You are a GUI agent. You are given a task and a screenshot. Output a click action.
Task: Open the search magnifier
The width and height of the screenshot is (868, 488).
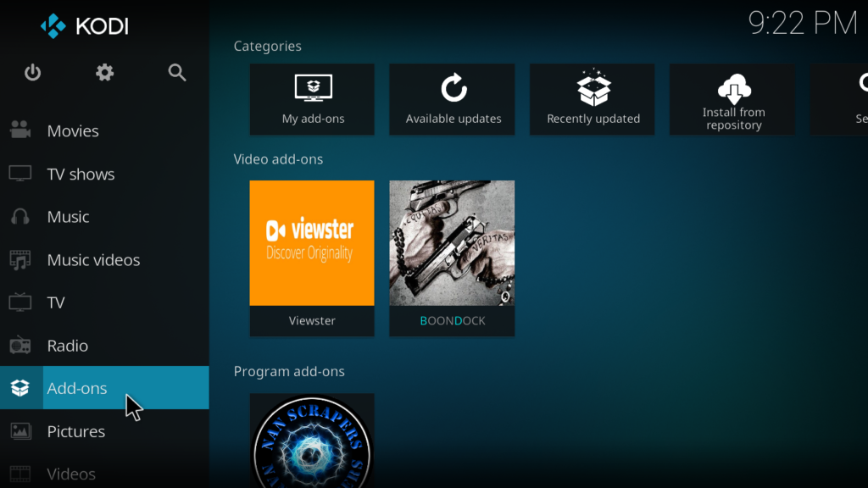177,73
